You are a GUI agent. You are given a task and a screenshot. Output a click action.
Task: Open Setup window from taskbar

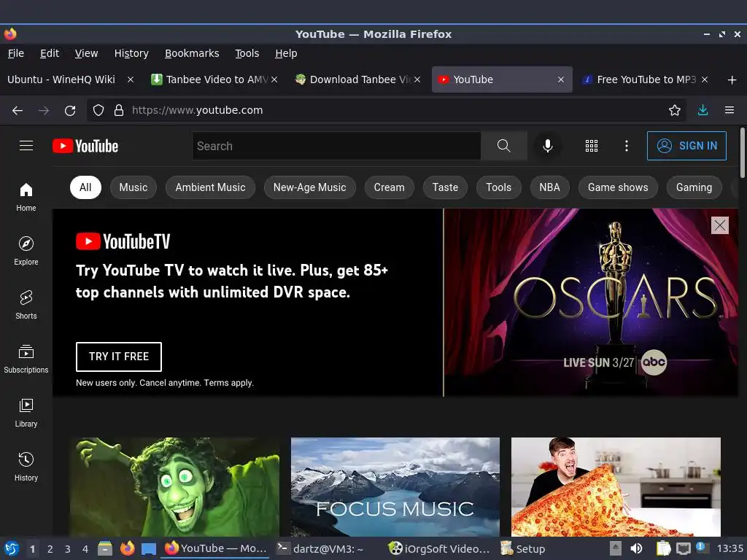tap(522, 548)
